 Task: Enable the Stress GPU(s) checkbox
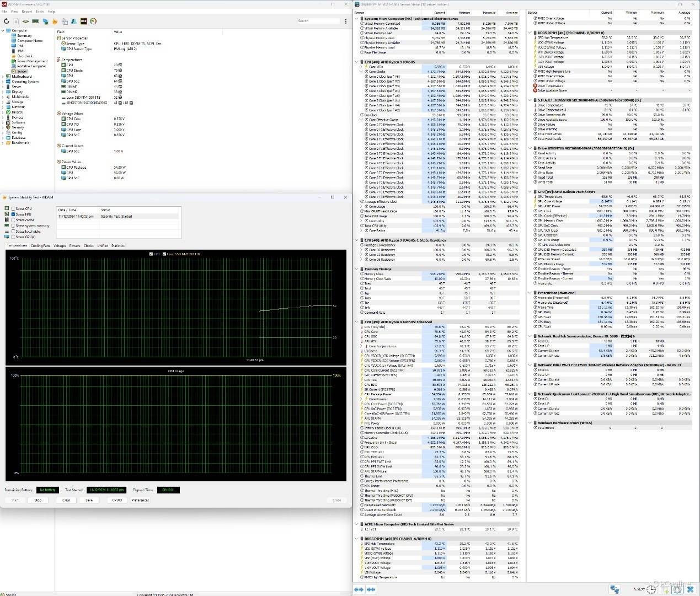pos(14,237)
